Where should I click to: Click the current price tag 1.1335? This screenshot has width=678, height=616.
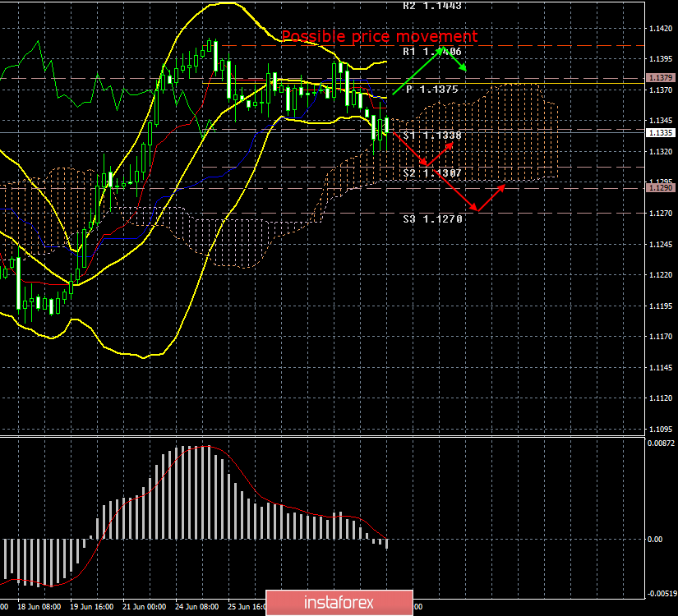pos(661,132)
